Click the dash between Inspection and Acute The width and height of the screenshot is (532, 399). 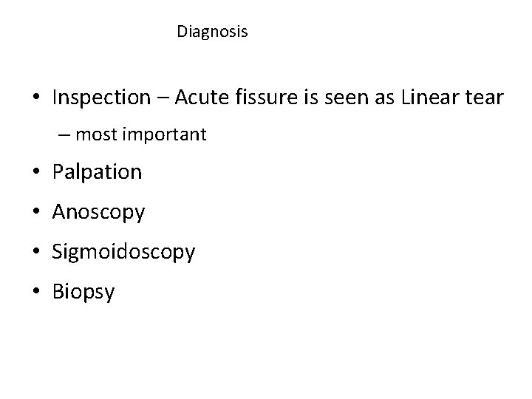[x=163, y=98]
